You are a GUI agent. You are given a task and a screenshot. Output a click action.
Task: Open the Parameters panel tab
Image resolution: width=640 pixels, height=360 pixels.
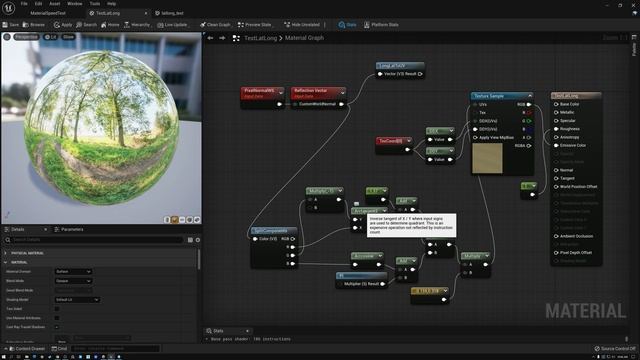(x=69, y=229)
